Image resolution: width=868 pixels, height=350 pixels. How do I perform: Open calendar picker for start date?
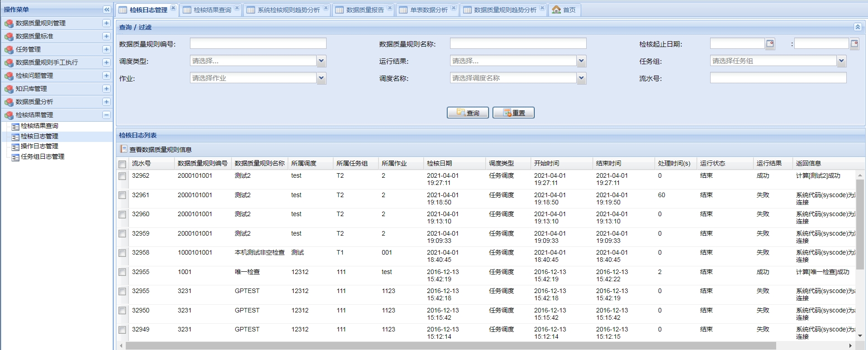coord(770,43)
